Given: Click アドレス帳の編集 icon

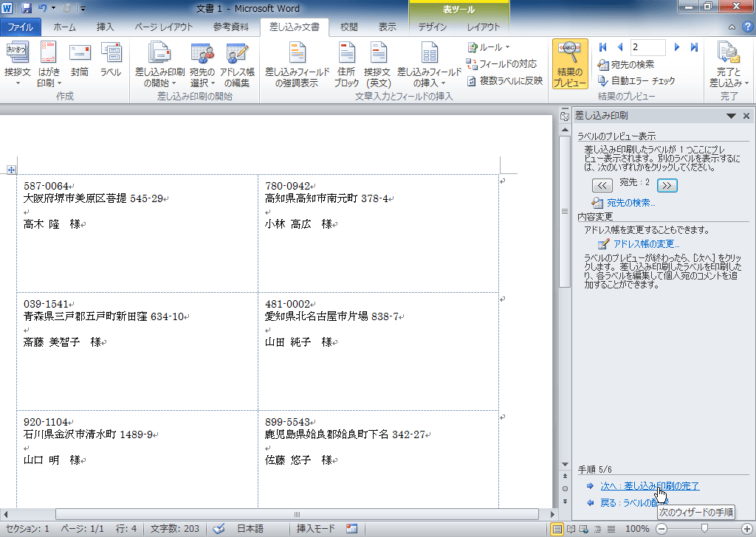Looking at the screenshot, I should coord(237,64).
